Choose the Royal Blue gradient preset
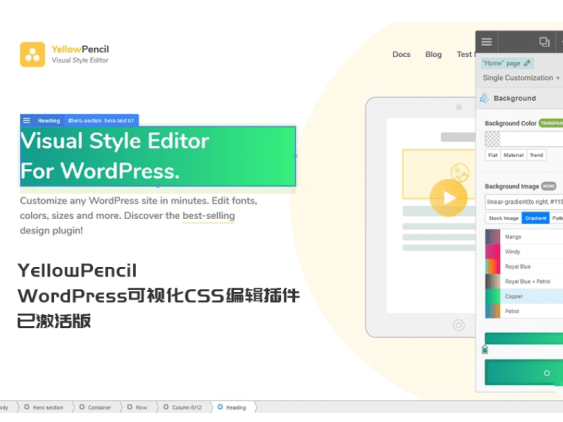 point(524,266)
